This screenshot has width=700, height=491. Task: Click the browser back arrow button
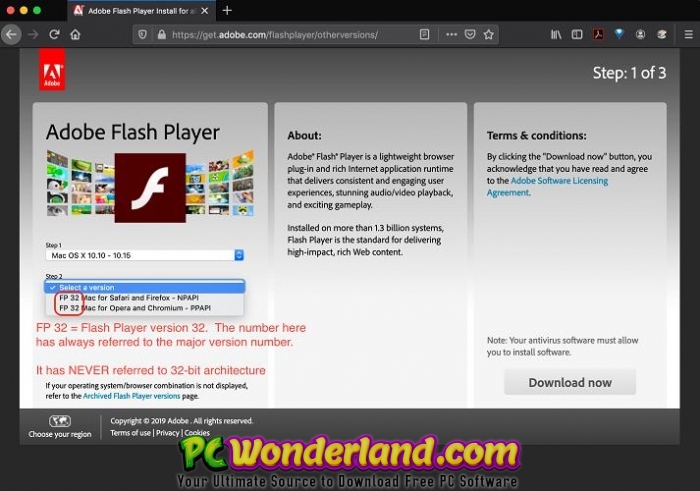pos(11,34)
